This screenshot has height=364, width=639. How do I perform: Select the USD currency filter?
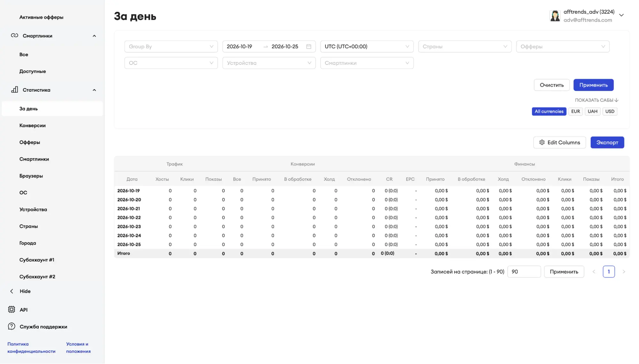(x=610, y=111)
